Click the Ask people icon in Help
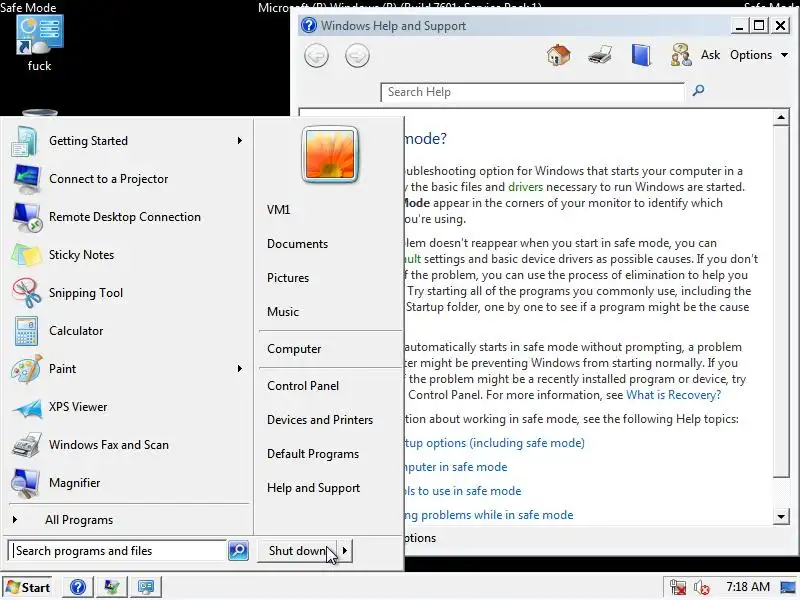The height and width of the screenshot is (600, 800). 681,55
